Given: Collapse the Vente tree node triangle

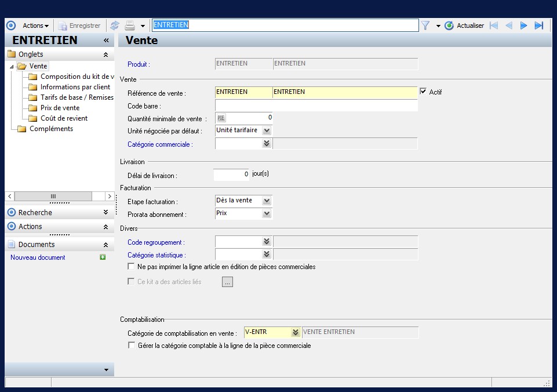Looking at the screenshot, I should pyautogui.click(x=12, y=67).
